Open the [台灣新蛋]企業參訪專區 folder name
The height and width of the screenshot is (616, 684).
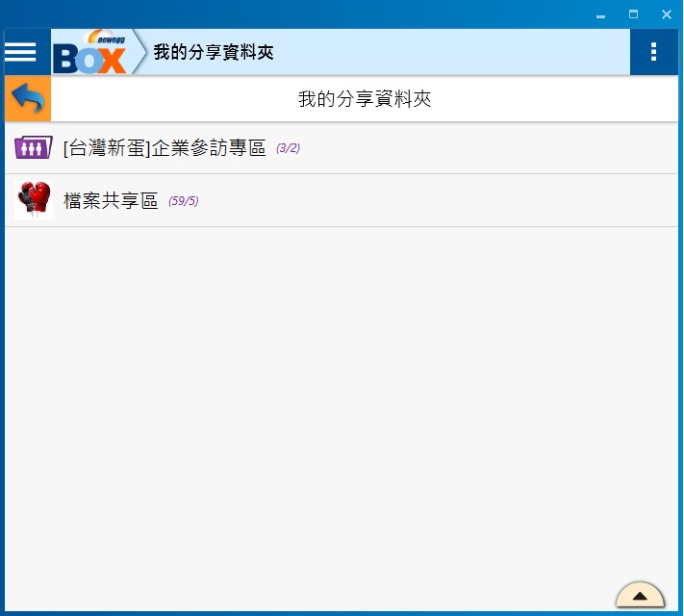164,148
